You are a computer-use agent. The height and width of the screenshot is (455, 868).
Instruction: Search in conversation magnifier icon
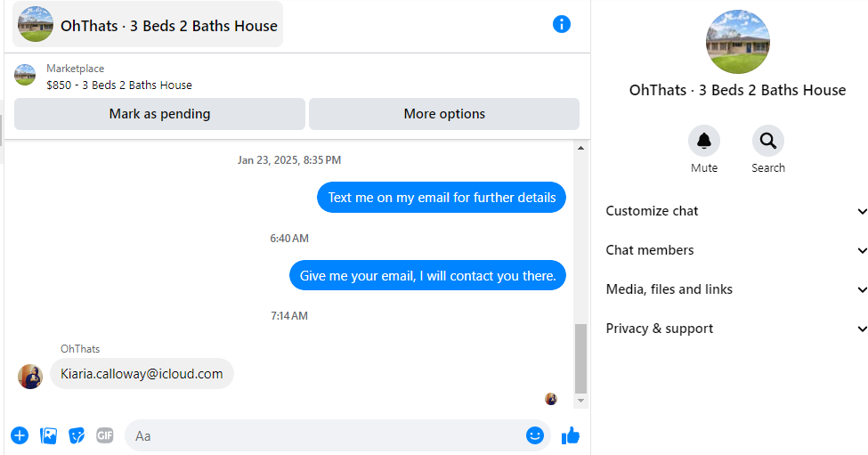coord(767,142)
